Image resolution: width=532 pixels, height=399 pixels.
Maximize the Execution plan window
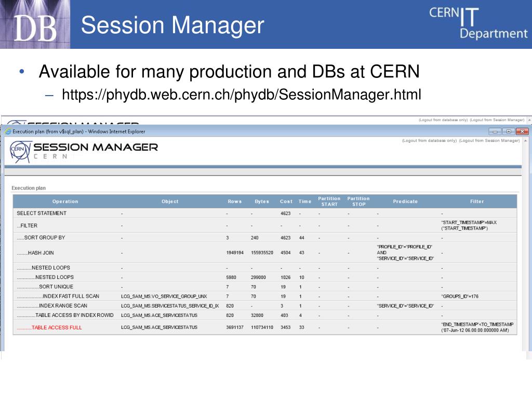pyautogui.click(x=508, y=131)
